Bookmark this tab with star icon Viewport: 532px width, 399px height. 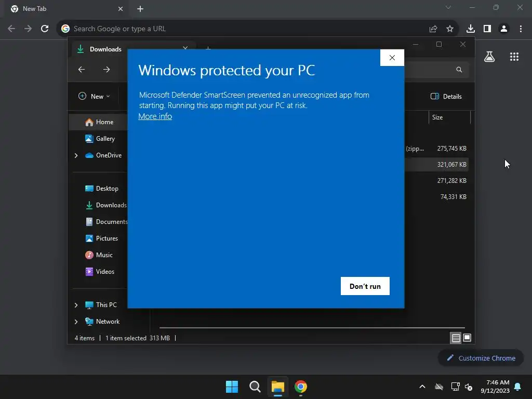(x=449, y=29)
